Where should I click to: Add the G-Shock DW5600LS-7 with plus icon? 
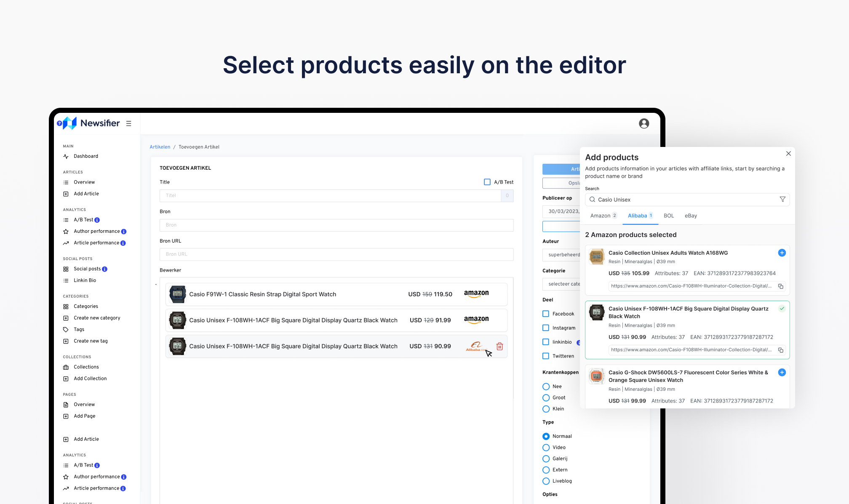(782, 372)
